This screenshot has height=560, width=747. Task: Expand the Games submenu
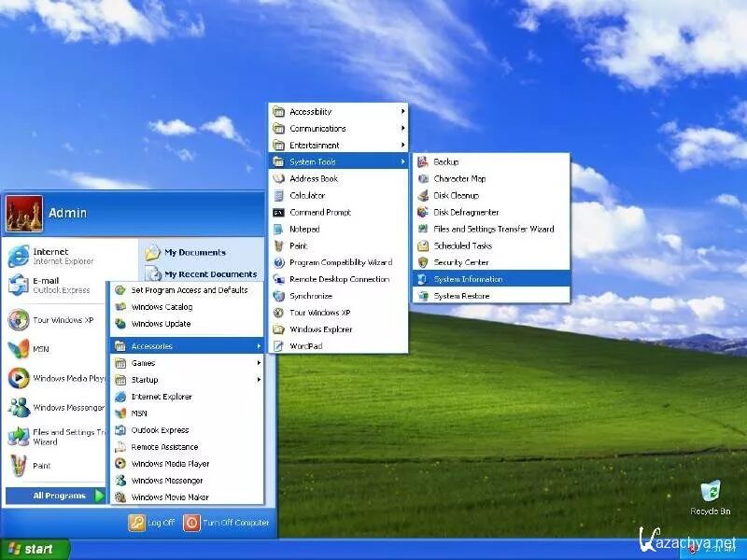point(187,363)
